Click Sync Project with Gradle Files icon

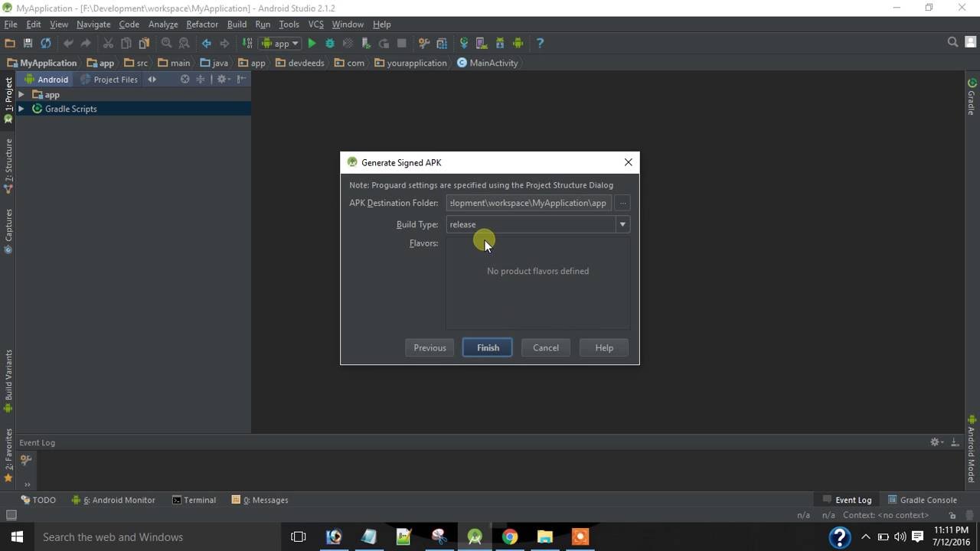coord(463,43)
